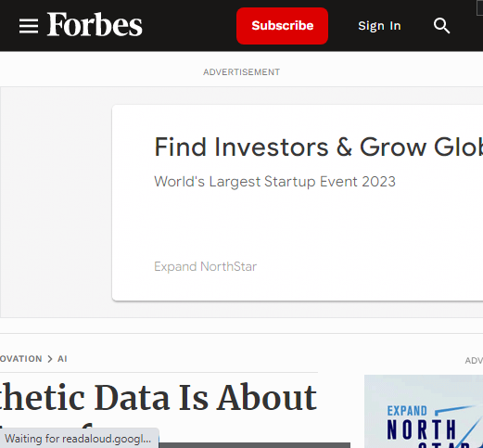Viewport: 483px width, 448px height.
Task: Click the Forbes logo
Action: (95, 24)
